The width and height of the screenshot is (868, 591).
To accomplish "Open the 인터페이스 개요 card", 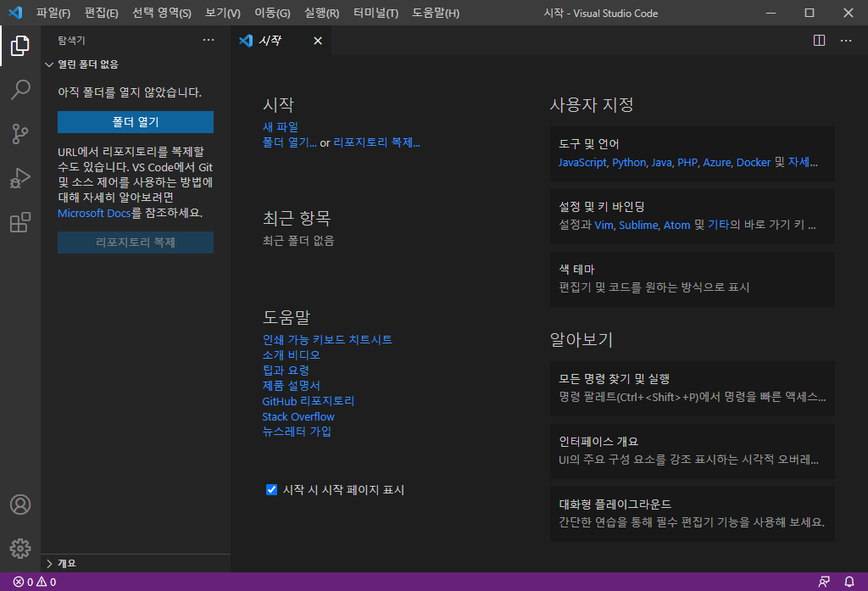I will pos(692,451).
